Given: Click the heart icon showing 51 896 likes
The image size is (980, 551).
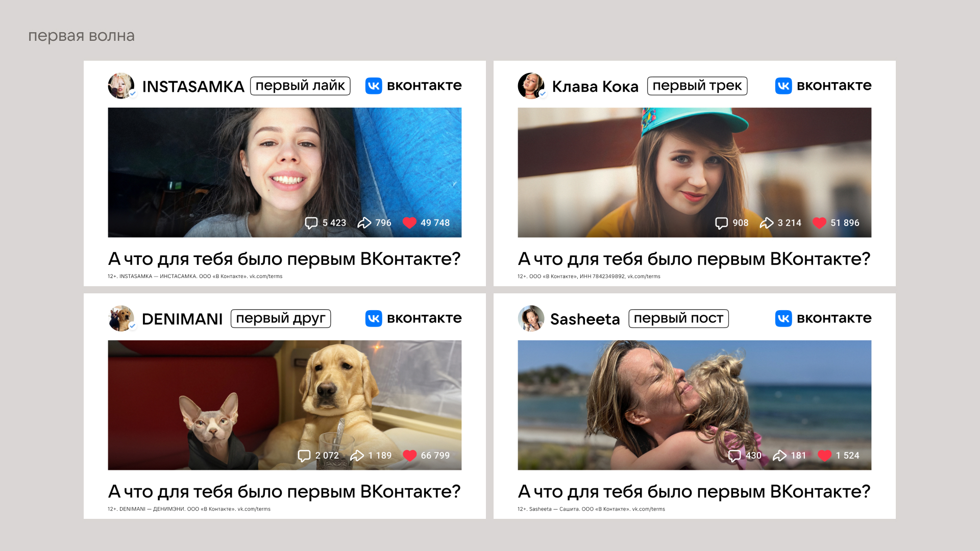Looking at the screenshot, I should 819,223.
